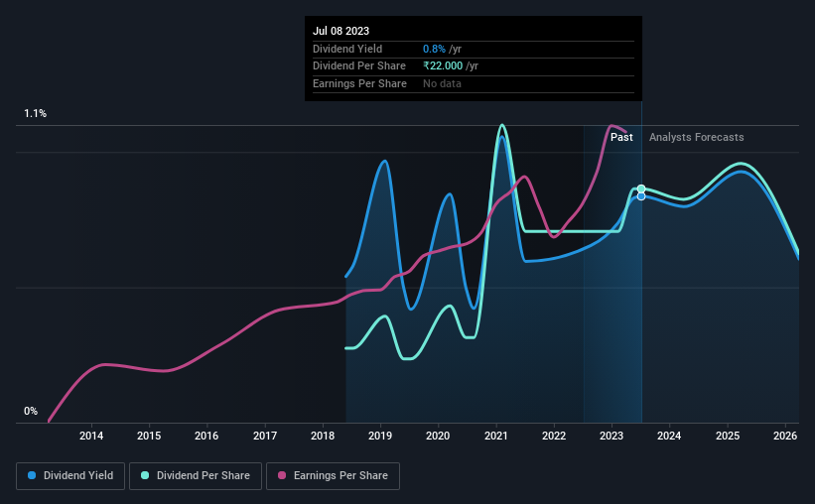Click the pink Earnings Per Share legend dot

click(282, 475)
